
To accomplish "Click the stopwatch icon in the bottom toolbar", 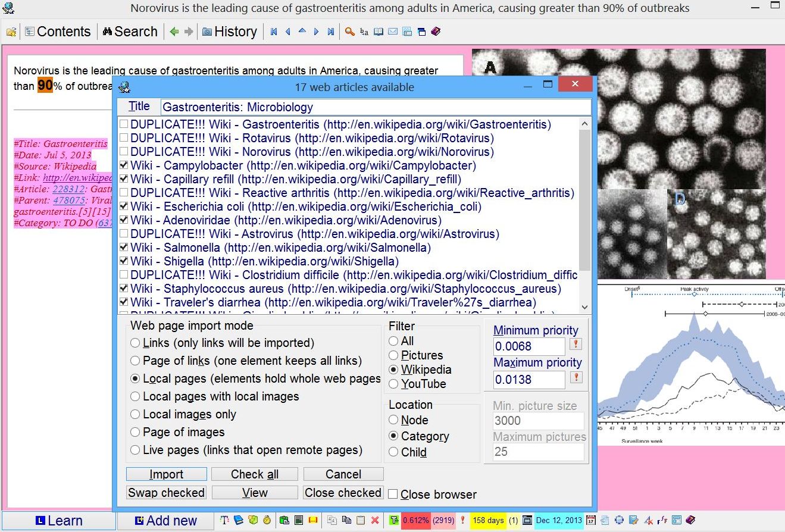I will [x=267, y=521].
